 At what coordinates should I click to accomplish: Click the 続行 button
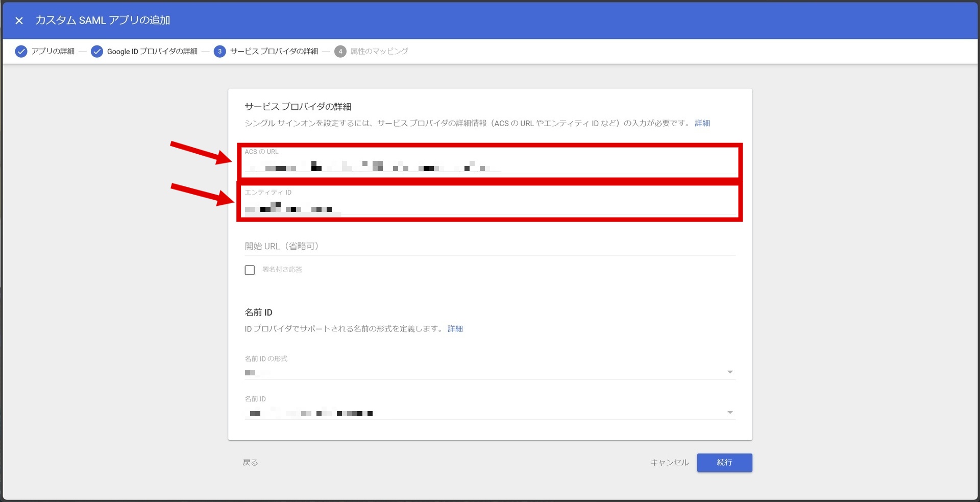pos(724,462)
